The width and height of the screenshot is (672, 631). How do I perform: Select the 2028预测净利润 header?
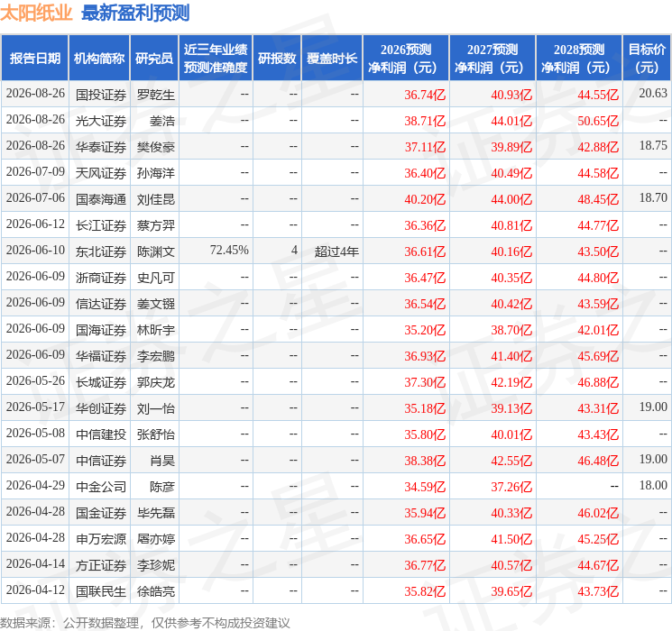point(579,59)
